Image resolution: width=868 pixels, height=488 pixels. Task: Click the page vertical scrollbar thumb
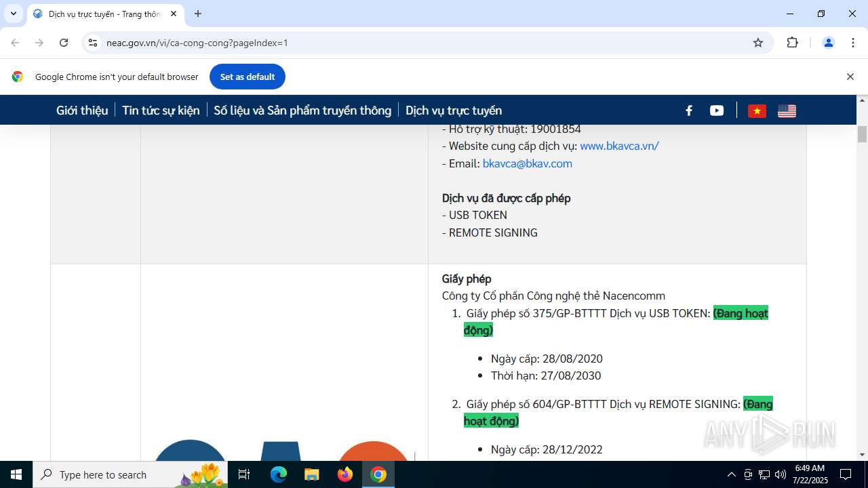click(862, 134)
